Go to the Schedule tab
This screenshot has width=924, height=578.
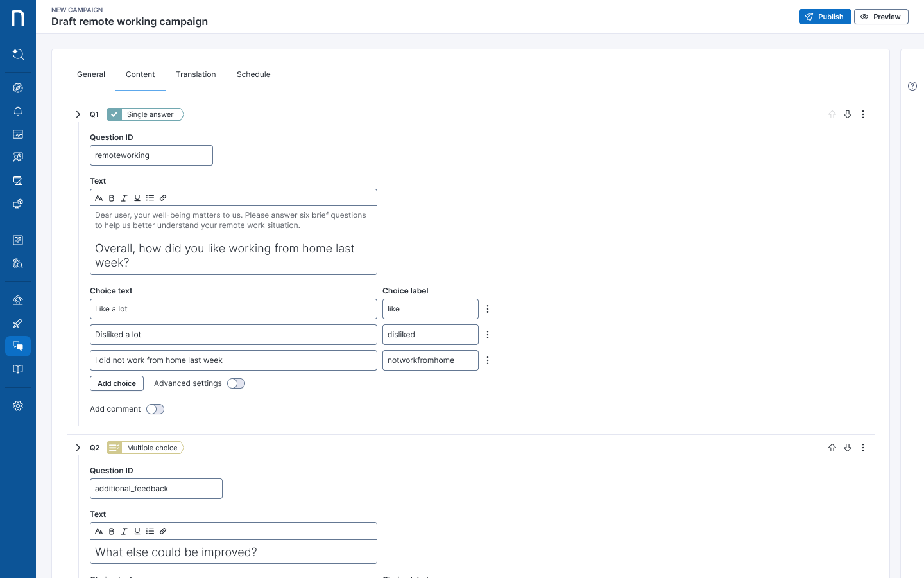pos(253,74)
